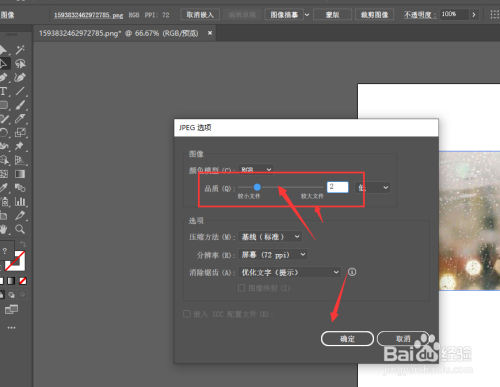Screen dimensions: 500x387
Task: Select the Curvature tool
Action: click(20, 77)
